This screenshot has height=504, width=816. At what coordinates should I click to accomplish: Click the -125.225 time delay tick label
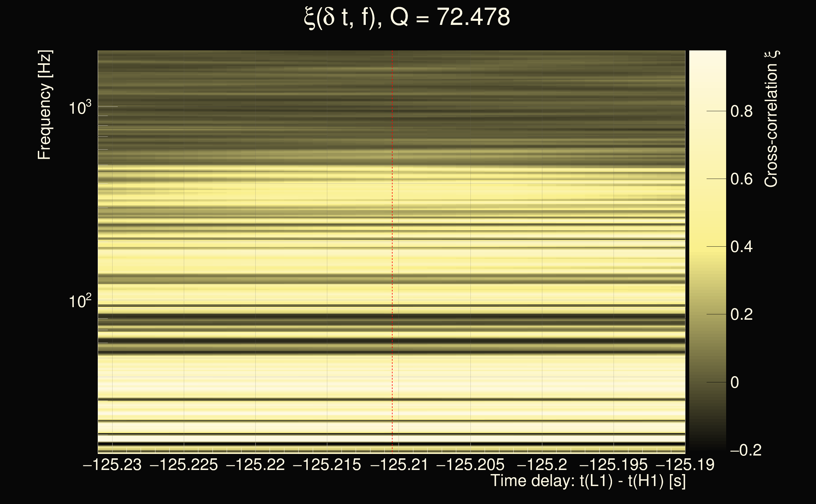coord(184,464)
